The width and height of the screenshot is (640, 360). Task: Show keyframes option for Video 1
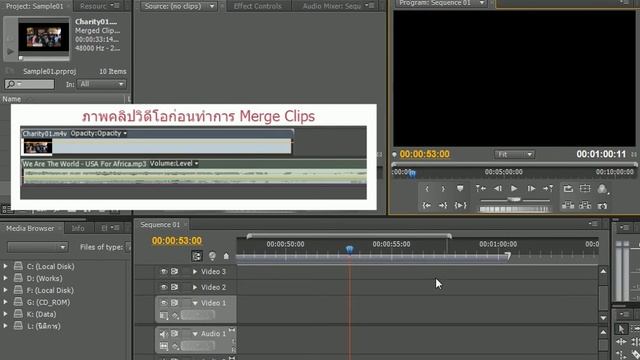[x=176, y=316]
